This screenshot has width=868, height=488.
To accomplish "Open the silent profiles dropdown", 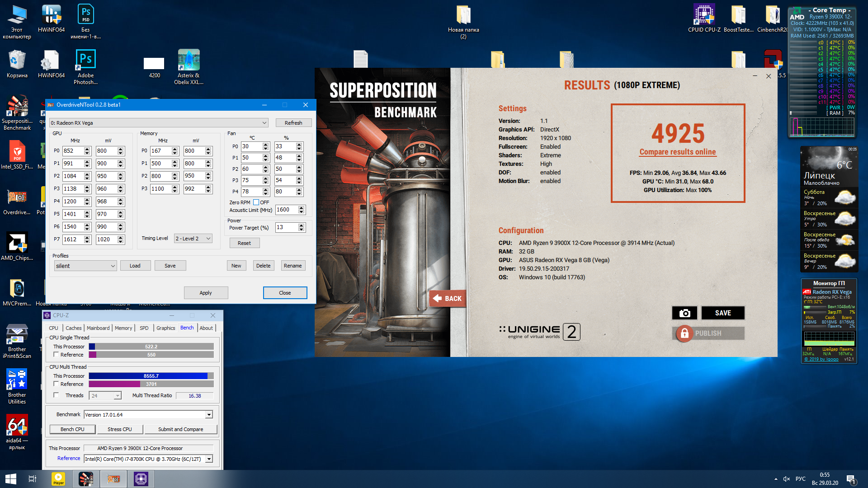I will tap(85, 266).
